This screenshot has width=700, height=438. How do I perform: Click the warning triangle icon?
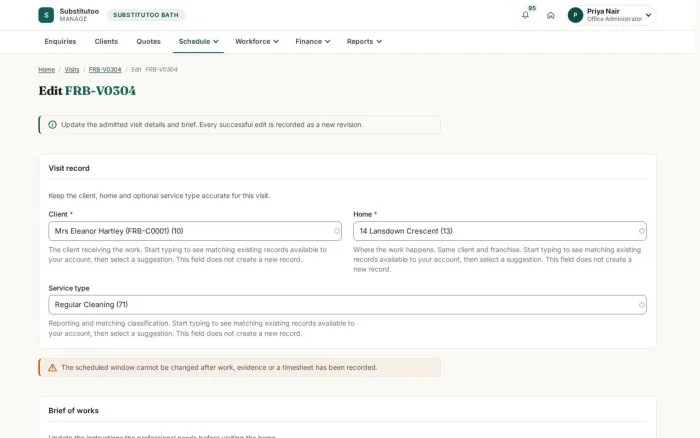tap(52, 367)
